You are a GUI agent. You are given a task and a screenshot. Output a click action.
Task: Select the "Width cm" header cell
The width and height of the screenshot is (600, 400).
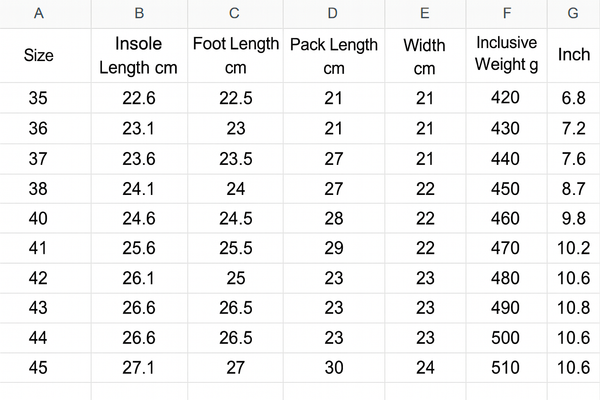pyautogui.click(x=425, y=56)
